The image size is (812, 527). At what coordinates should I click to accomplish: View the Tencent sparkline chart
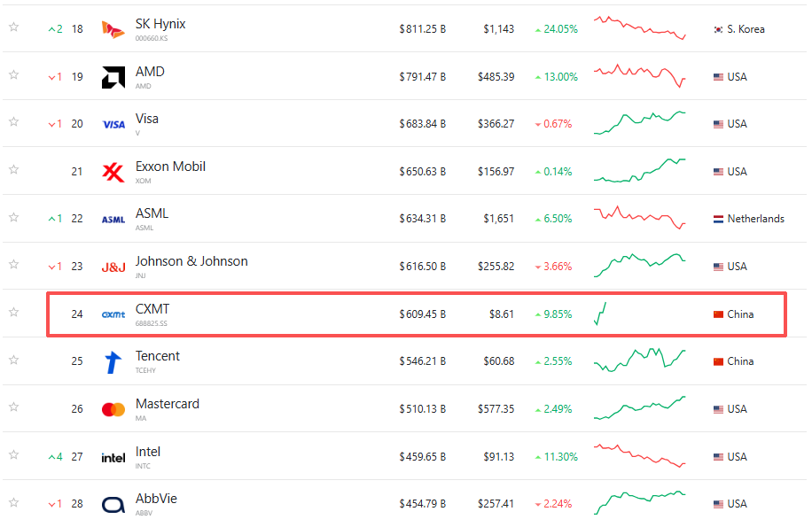639,360
